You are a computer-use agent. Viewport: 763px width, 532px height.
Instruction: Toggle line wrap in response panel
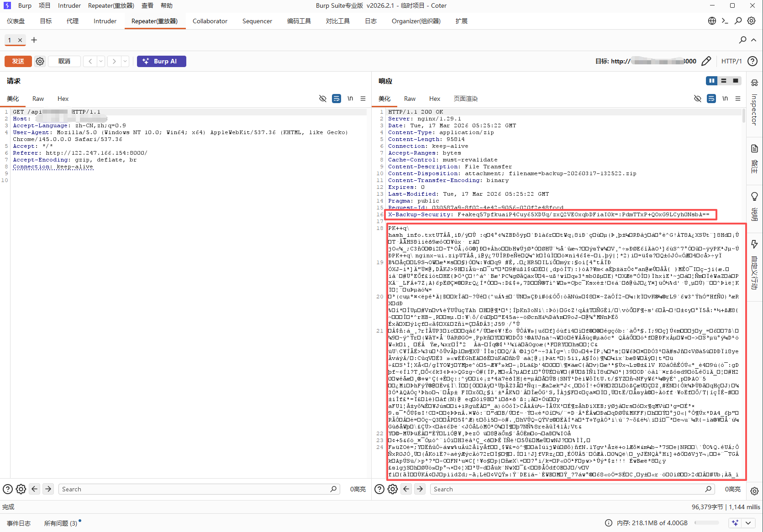(711, 99)
